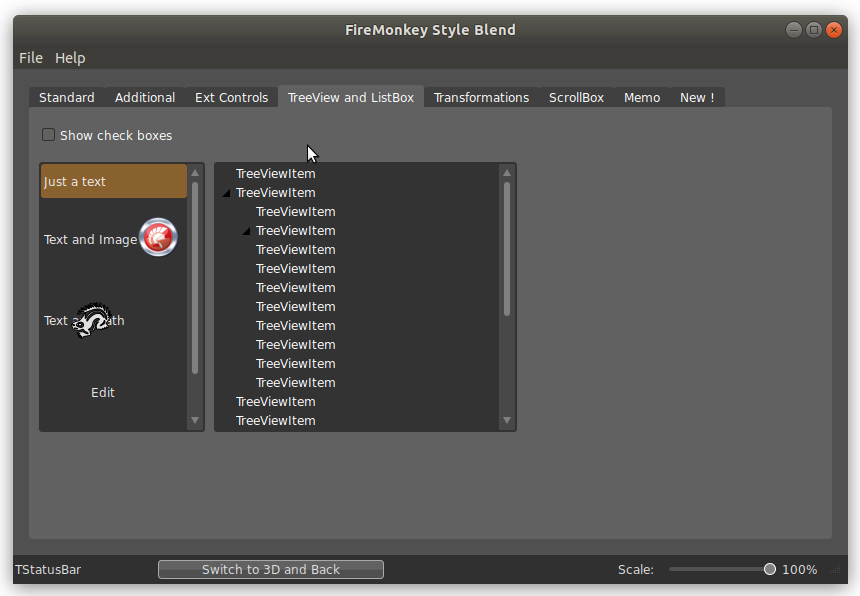
Task: Open the ScrollBox tab
Action: (576, 98)
